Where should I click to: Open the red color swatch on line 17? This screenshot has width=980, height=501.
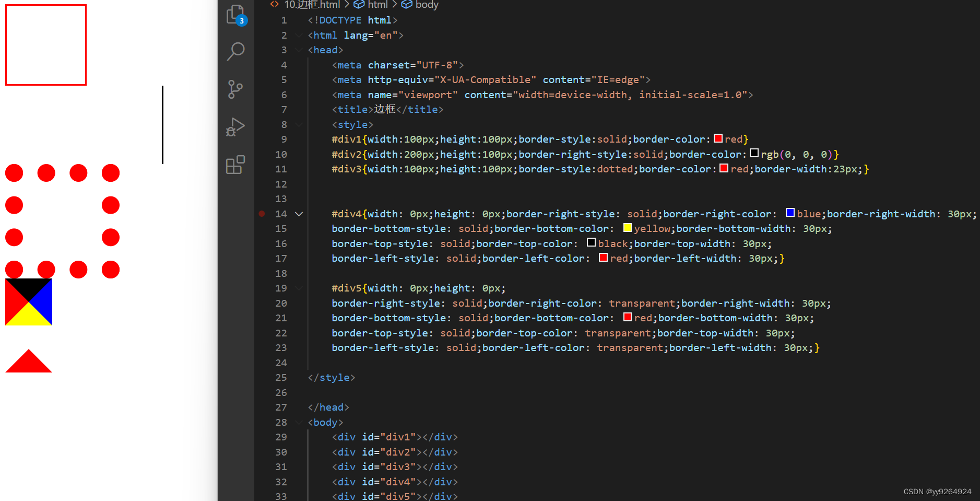(x=603, y=258)
